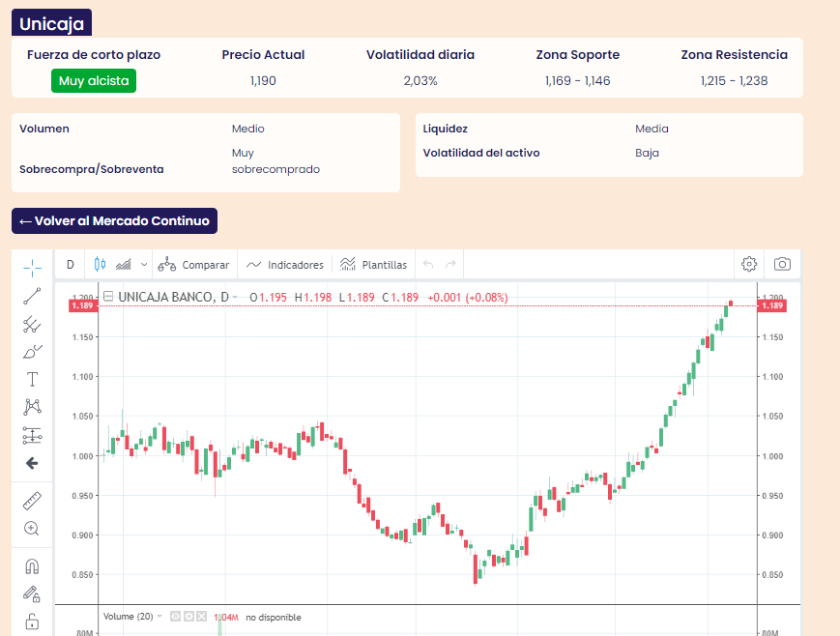Click the Unicaja title tab

pos(51,23)
